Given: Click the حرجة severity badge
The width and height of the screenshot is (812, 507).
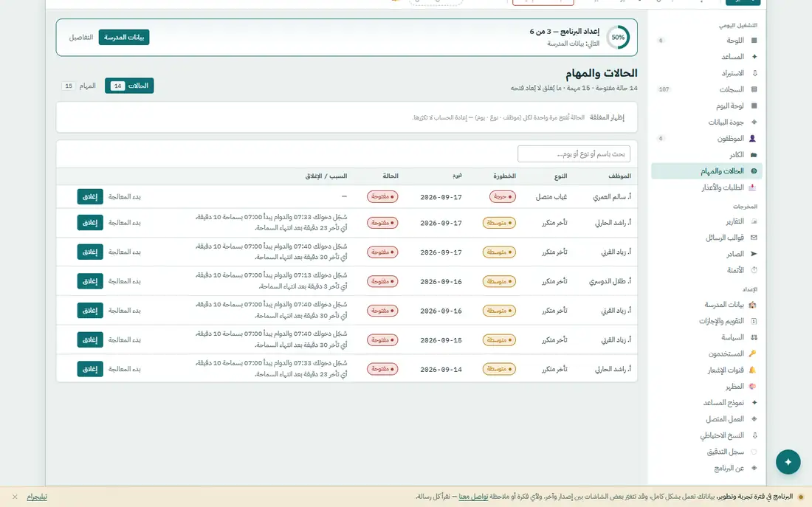Looking at the screenshot, I should pos(502,197).
